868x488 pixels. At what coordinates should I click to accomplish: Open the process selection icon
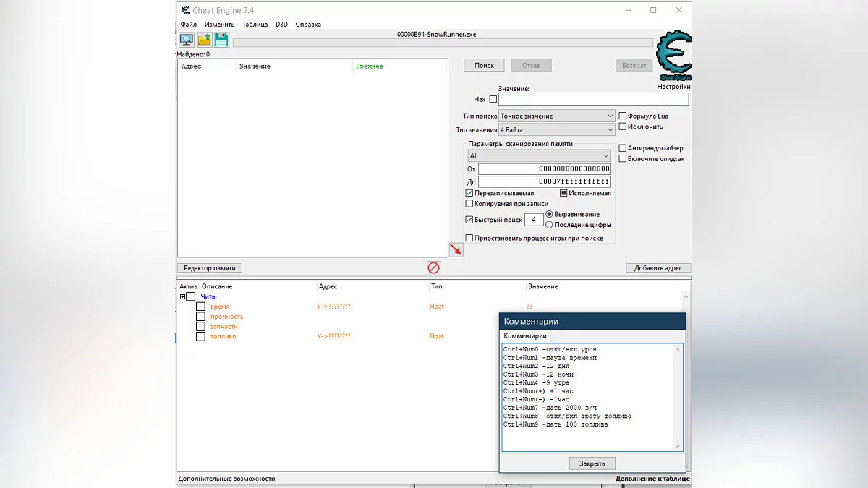point(187,40)
